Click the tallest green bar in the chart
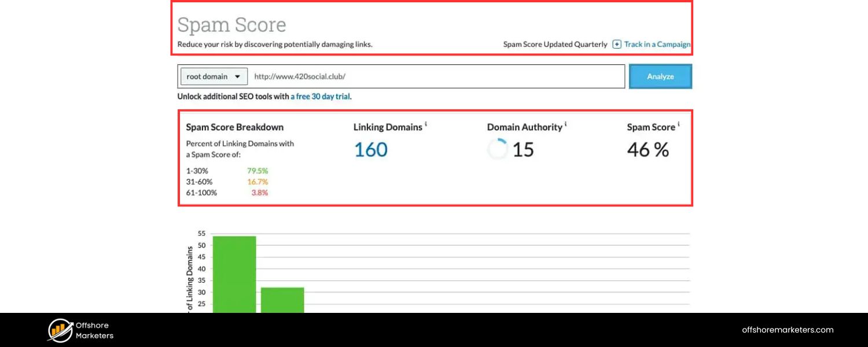This screenshot has width=868, height=347. tap(234, 272)
